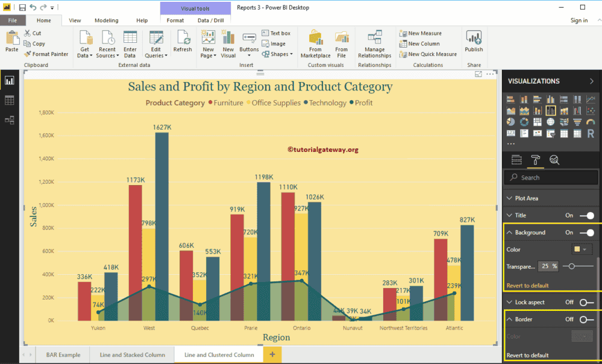The width and height of the screenshot is (602, 364).
Task: Enable the Border toggle
Action: pos(588,319)
